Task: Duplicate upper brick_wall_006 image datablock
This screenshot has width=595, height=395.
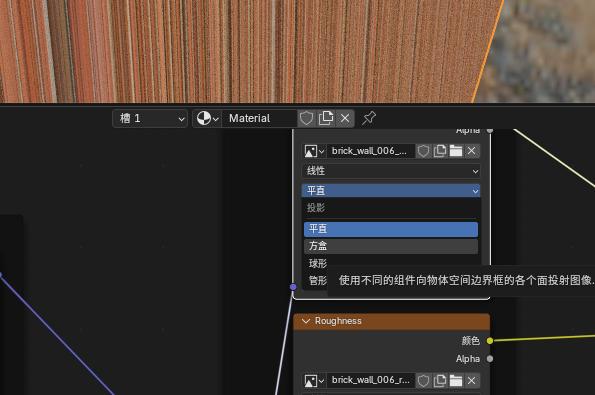Action: click(440, 151)
